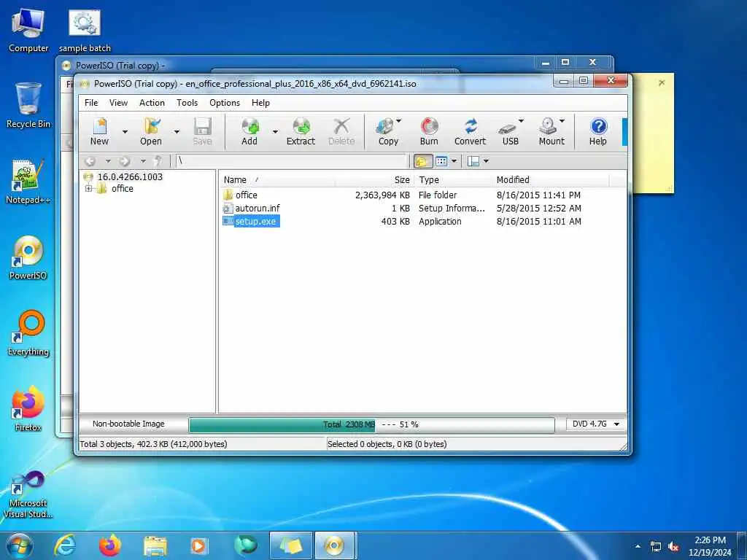The image size is (747, 560).
Task: Click the Copy disc toolbar icon
Action: (x=388, y=131)
